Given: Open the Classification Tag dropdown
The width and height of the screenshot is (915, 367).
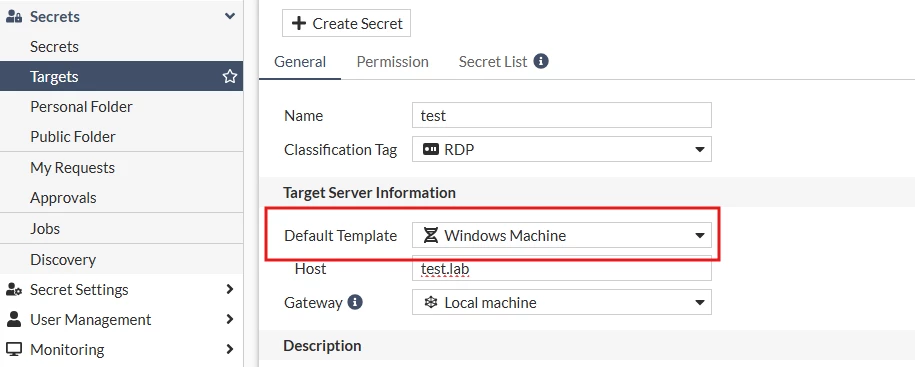Looking at the screenshot, I should [562, 149].
